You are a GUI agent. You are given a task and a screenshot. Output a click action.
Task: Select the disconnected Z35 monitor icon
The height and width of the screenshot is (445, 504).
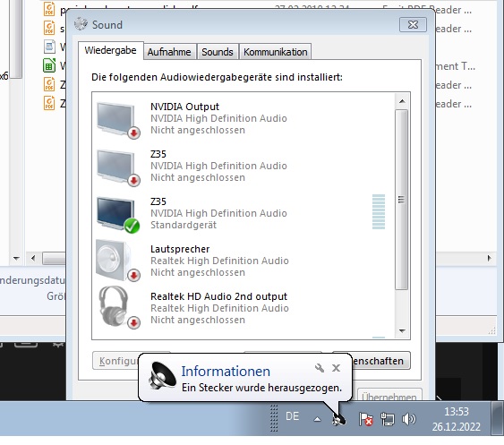[118, 167]
